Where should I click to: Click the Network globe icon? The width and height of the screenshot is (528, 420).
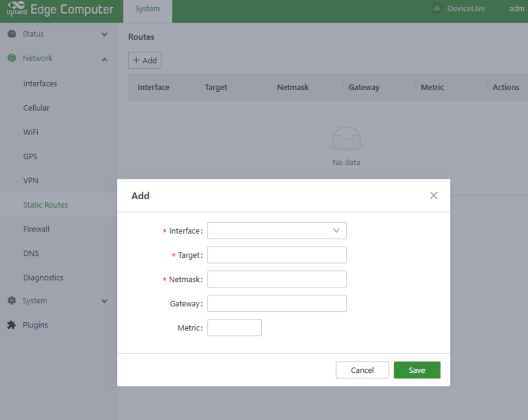(x=12, y=58)
